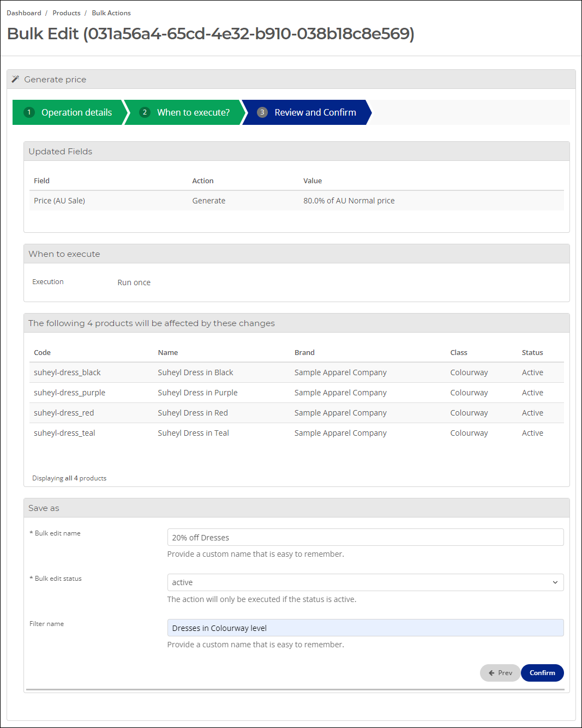Screen dimensions: 582x728
Task: Click the Code column header
Action: click(42, 353)
